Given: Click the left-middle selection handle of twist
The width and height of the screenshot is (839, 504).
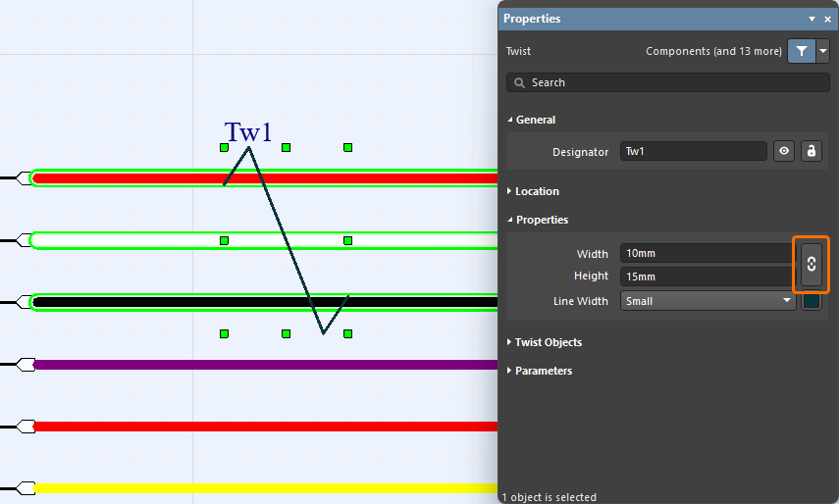Looking at the screenshot, I should 224,241.
